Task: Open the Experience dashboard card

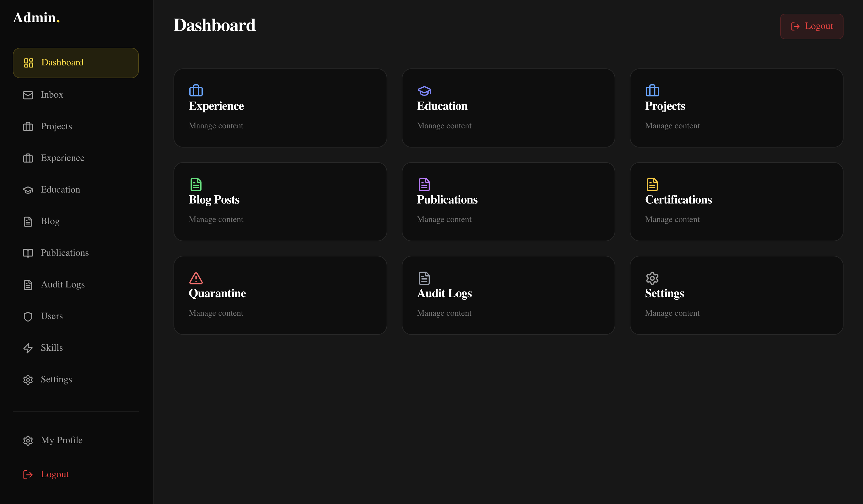Action: [280, 108]
